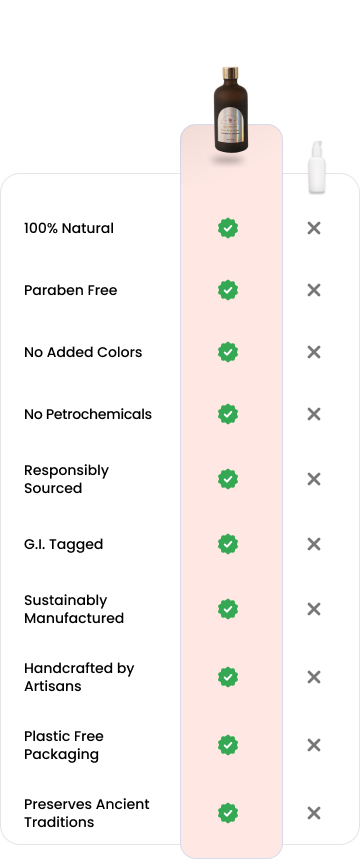Click the brown glass bottle product image
Screen dimensions: 360x859
[230, 110]
